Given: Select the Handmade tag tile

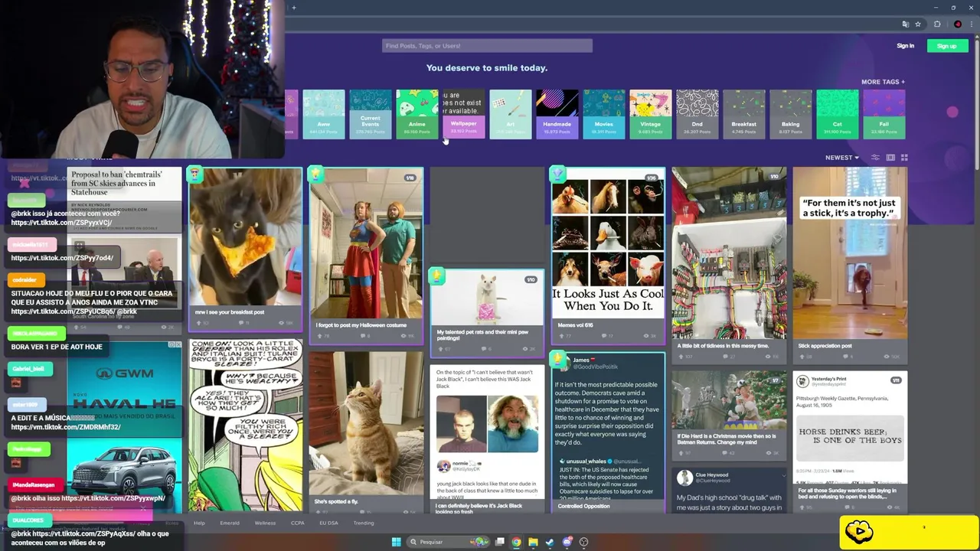Looking at the screenshot, I should pos(557,114).
